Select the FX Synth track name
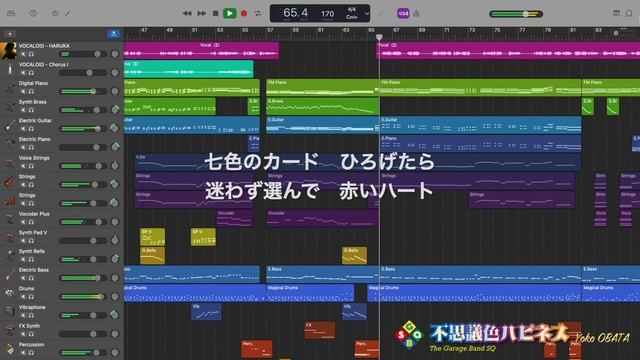 (x=29, y=326)
